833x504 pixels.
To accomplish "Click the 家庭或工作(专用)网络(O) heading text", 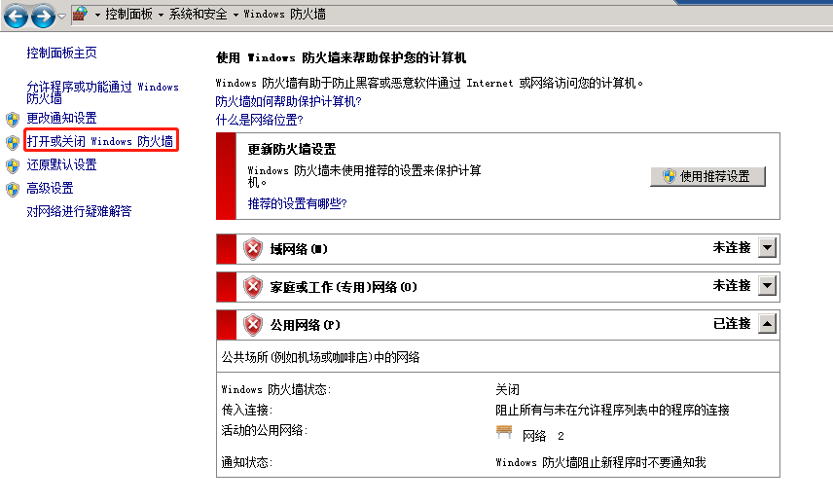I will [344, 287].
